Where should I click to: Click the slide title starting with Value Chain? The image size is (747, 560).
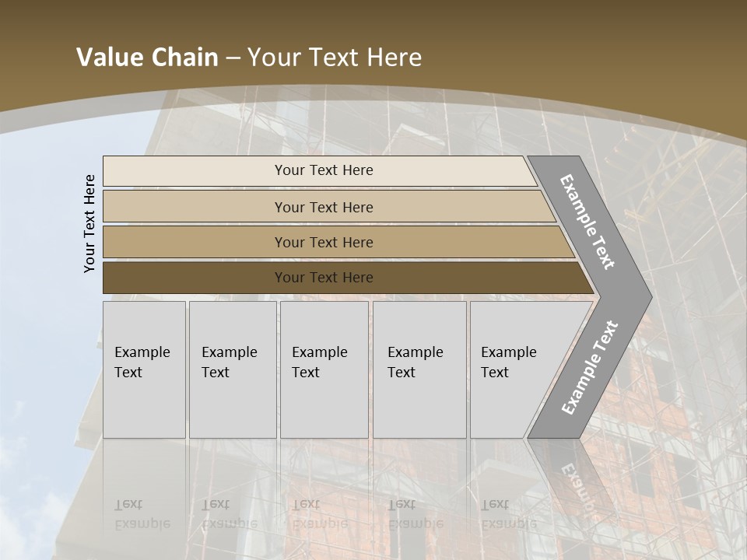(x=249, y=58)
